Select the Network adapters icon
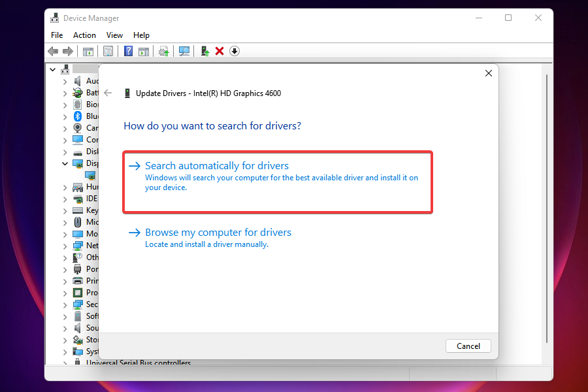The width and height of the screenshot is (588, 392). pos(78,246)
